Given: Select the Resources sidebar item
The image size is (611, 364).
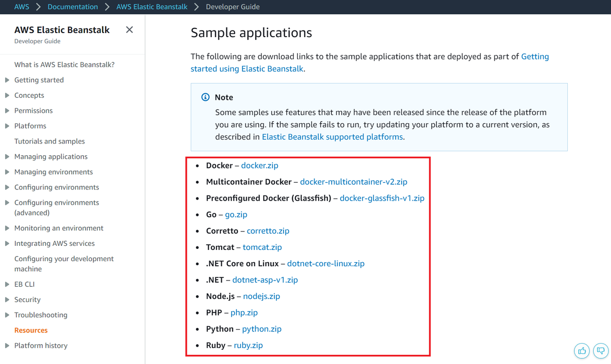Looking at the screenshot, I should tap(31, 330).
